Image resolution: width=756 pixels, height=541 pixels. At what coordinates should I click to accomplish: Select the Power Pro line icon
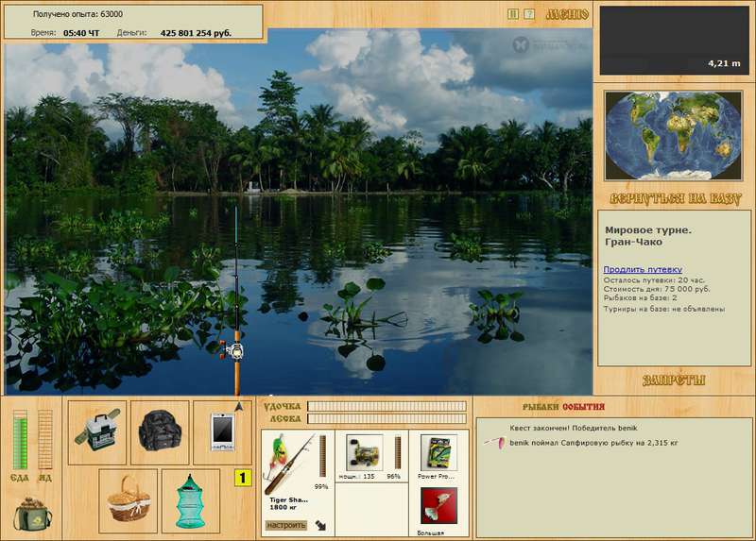pyautogui.click(x=438, y=452)
